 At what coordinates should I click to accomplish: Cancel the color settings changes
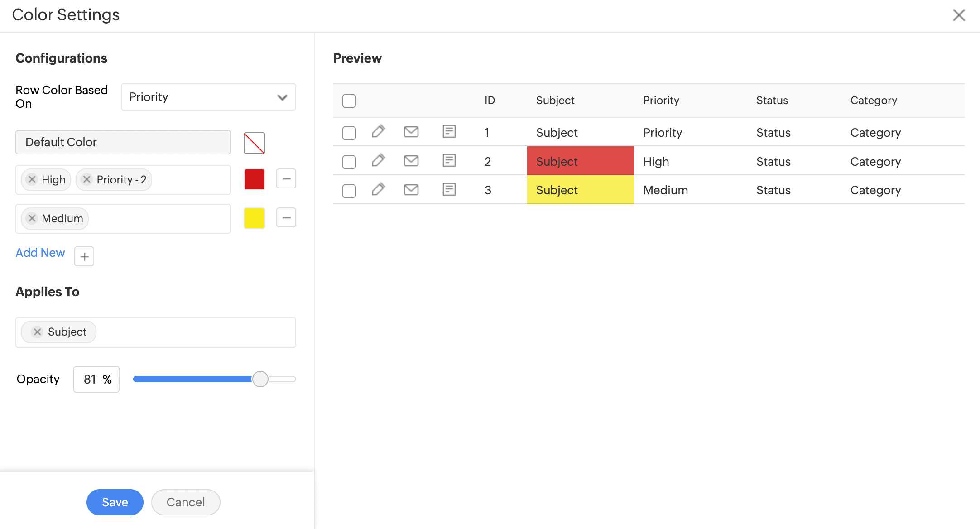pos(186,502)
